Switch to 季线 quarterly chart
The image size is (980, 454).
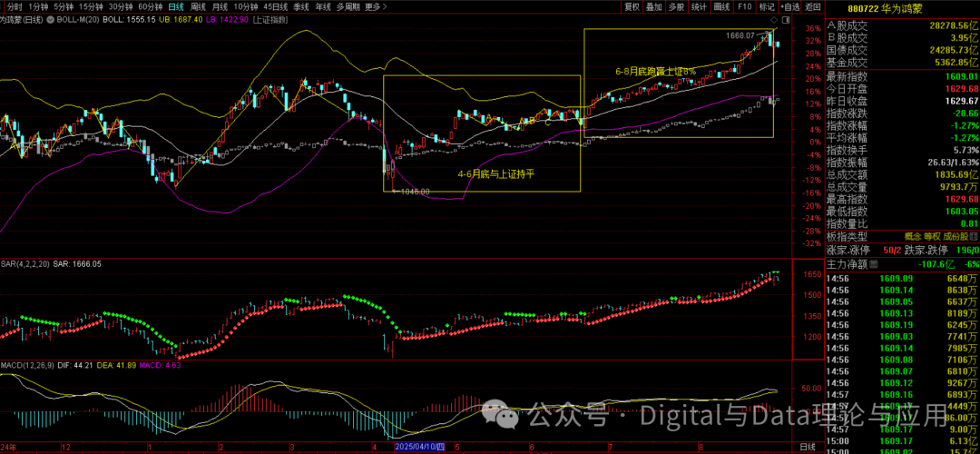(301, 7)
